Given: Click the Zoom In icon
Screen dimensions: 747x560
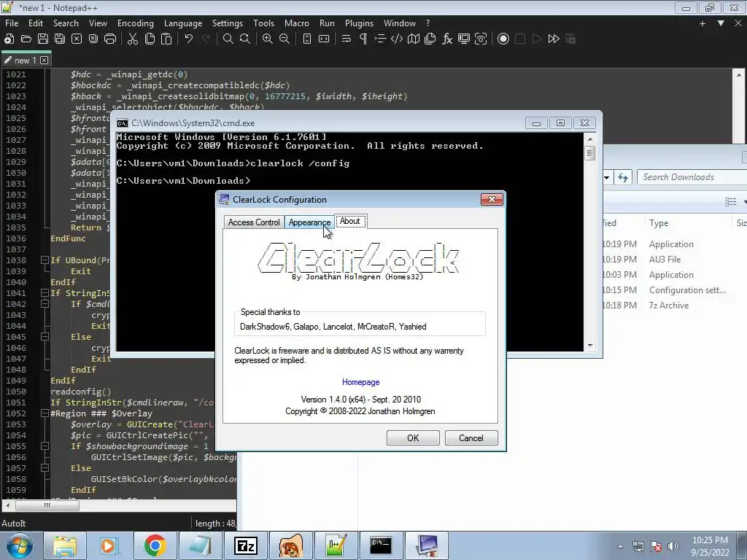Looking at the screenshot, I should [268, 39].
